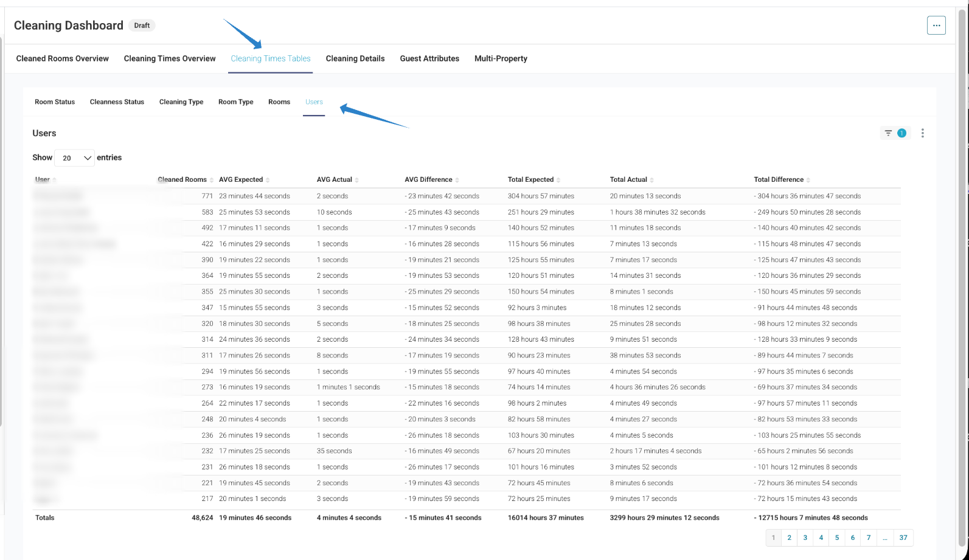The width and height of the screenshot is (969, 560).
Task: Open the dashboard ellipsis options menu
Action: (x=936, y=26)
